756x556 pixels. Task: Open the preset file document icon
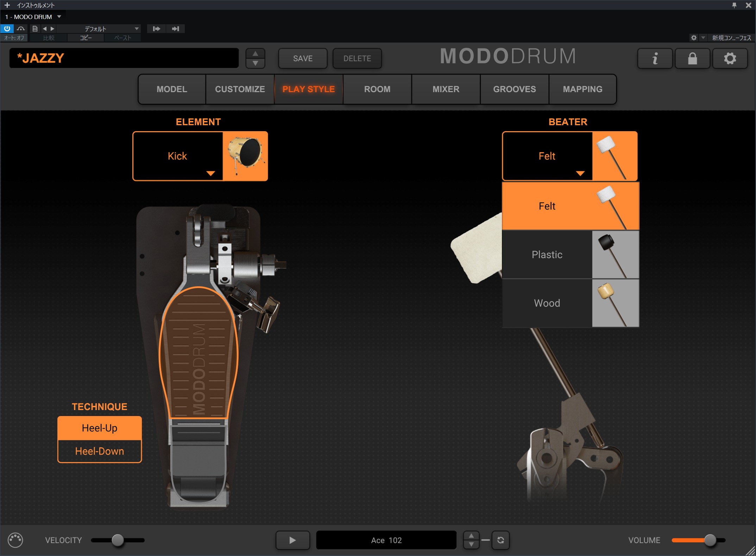[35, 28]
